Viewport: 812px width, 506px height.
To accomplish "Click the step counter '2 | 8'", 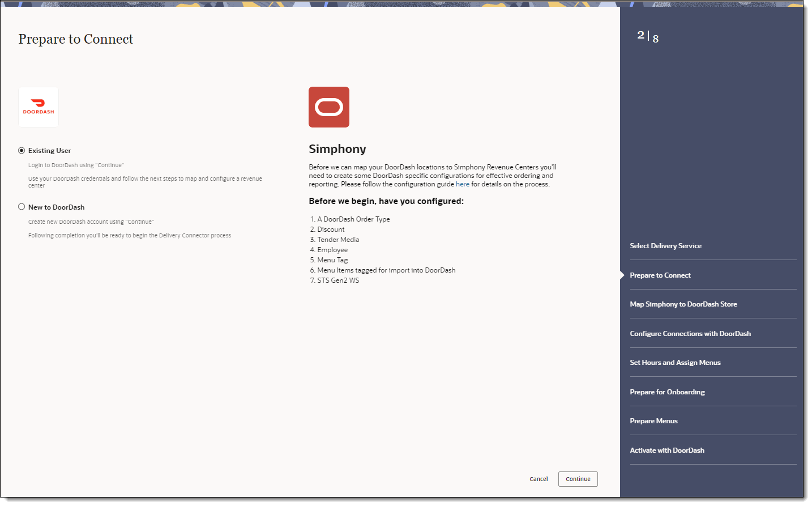I will (648, 36).
